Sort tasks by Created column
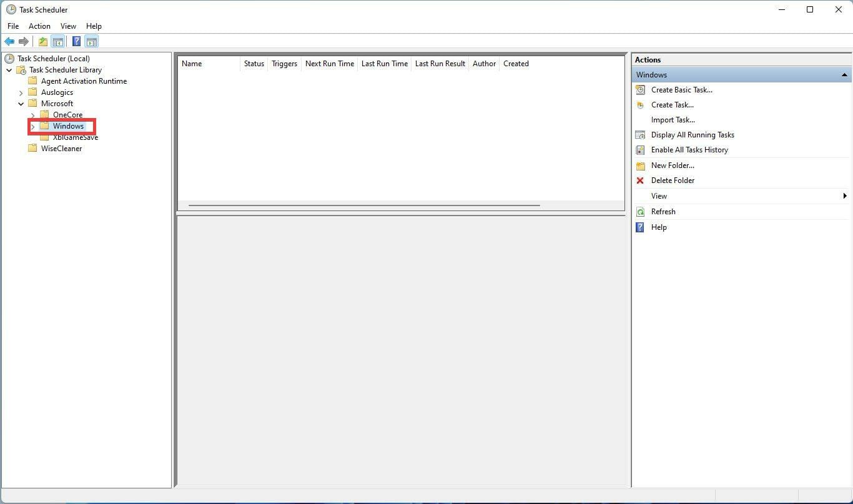This screenshot has height=504, width=853. tap(516, 64)
